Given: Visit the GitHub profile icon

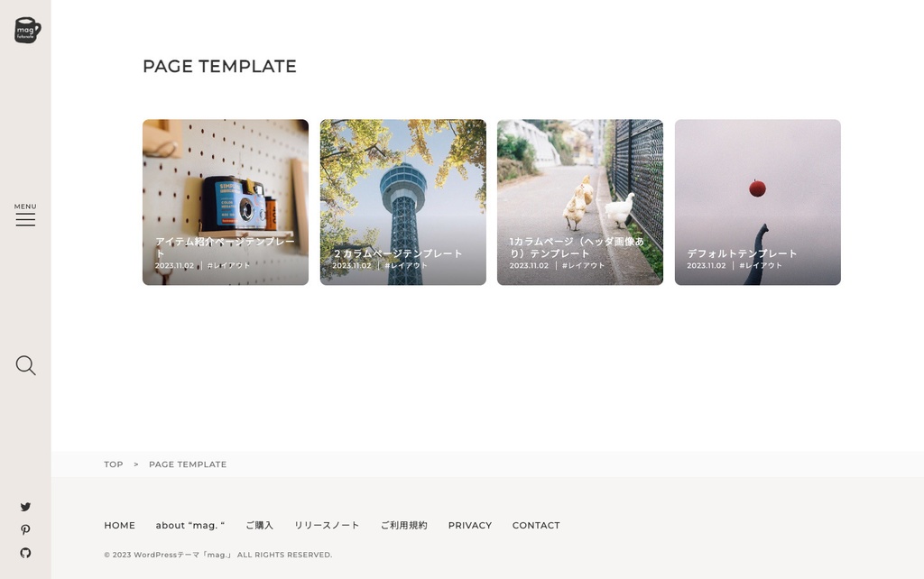Looking at the screenshot, I should coord(25,553).
